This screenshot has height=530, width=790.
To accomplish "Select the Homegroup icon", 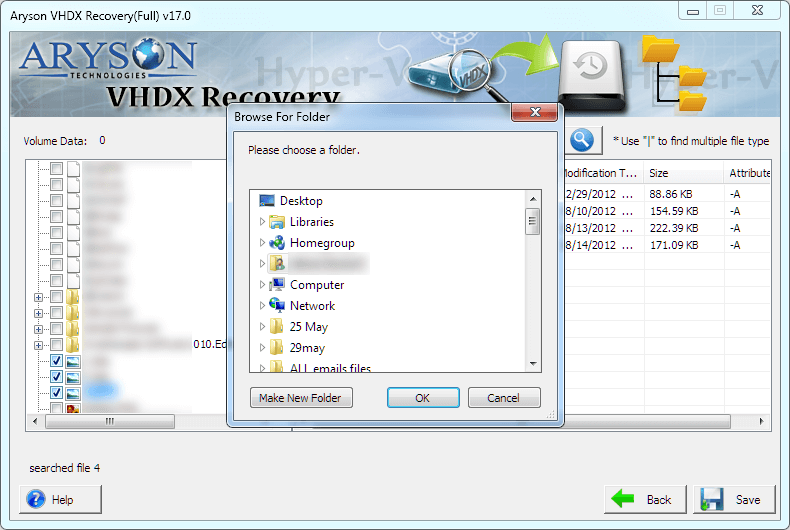I will tap(277, 243).
